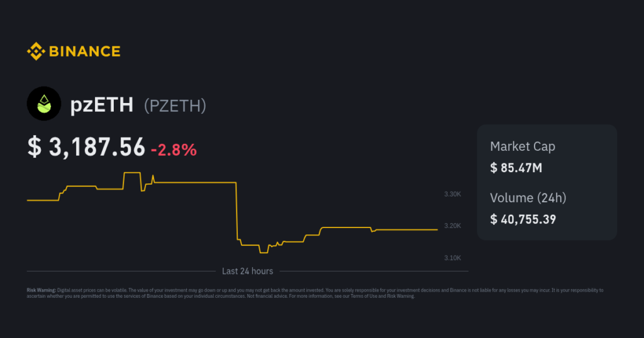Open Terms of Use in disclaimer
The image size is (644, 338).
[x=364, y=296]
